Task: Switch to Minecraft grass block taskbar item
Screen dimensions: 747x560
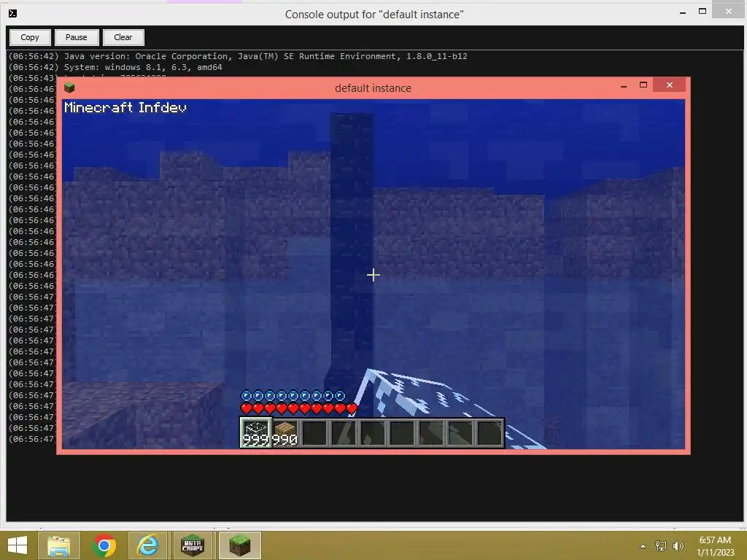Action: click(x=239, y=545)
